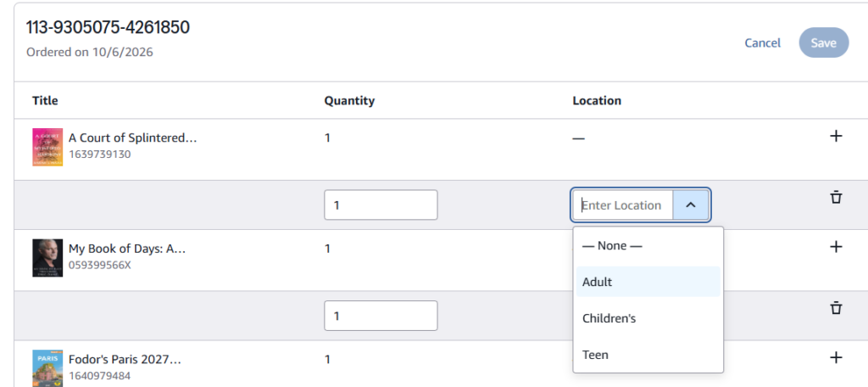
Task: Select the Fodor's Paris 2027… title
Action: click(x=125, y=359)
